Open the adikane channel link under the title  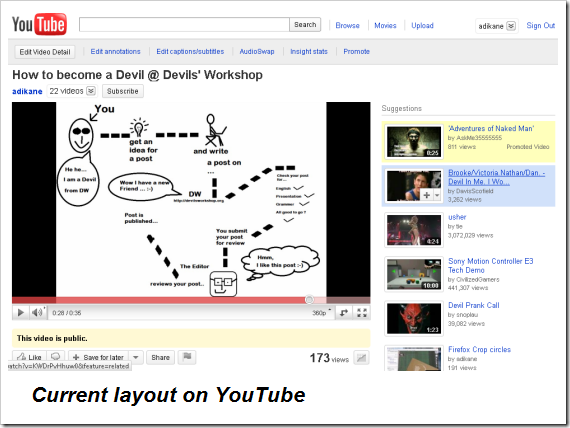[x=27, y=91]
